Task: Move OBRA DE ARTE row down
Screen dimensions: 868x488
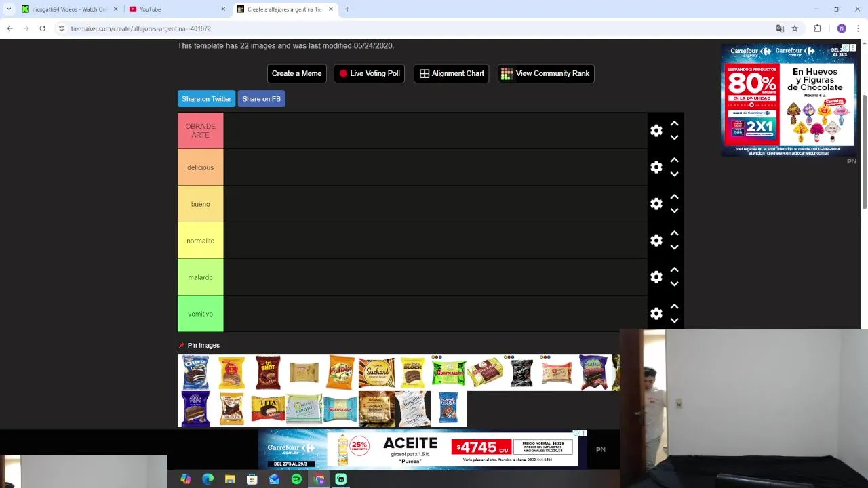Action: 674,138
